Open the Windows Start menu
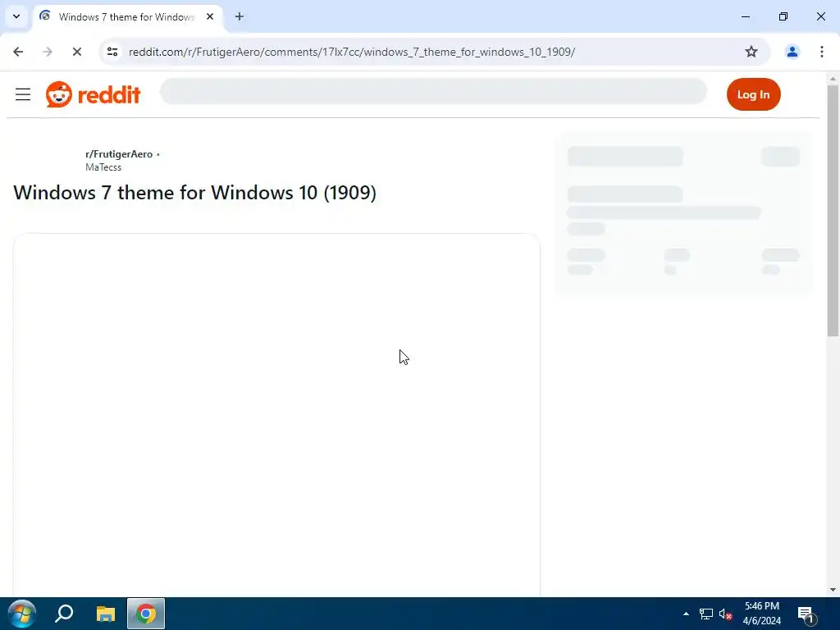Image resolution: width=840 pixels, height=630 pixels. point(22,614)
